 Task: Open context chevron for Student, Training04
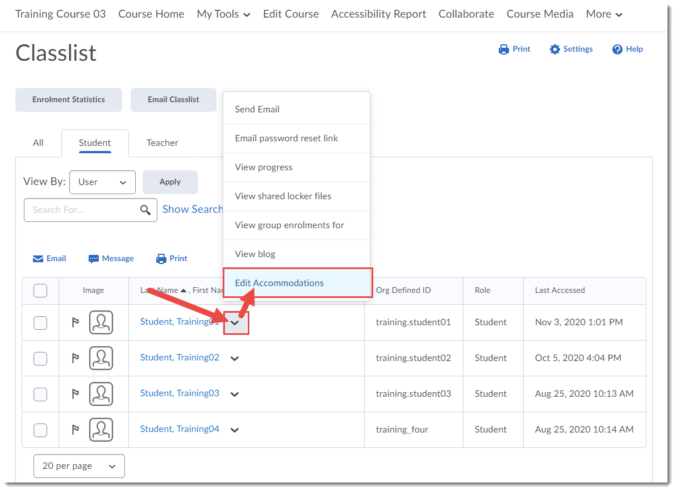click(235, 430)
